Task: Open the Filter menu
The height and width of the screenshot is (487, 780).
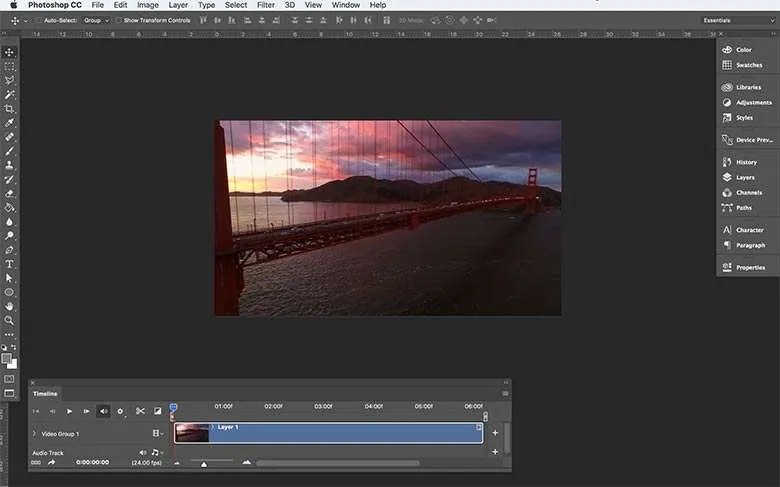Action: click(265, 5)
